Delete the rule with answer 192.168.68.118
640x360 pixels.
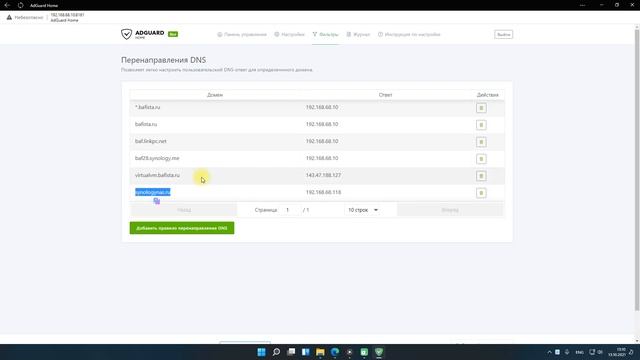pyautogui.click(x=481, y=193)
